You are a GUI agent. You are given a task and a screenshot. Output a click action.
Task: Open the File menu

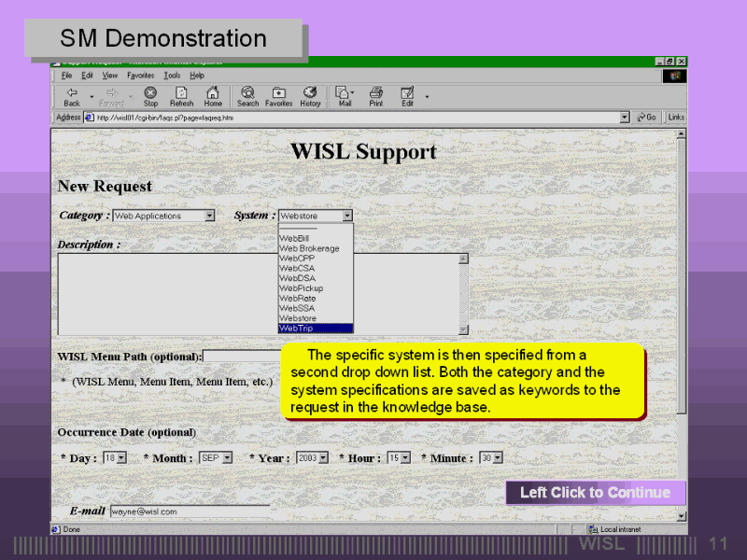[x=66, y=75]
